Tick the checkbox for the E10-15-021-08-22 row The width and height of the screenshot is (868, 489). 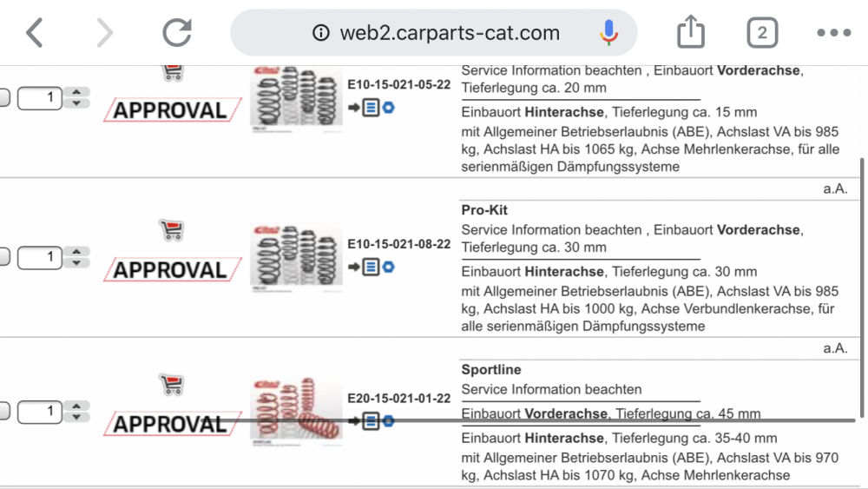coord(3,257)
